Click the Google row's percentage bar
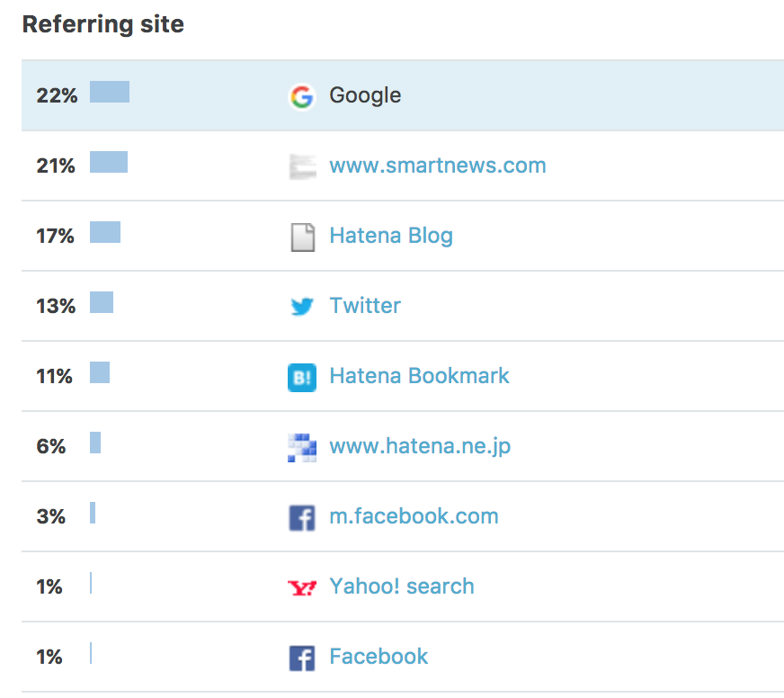 [110, 92]
